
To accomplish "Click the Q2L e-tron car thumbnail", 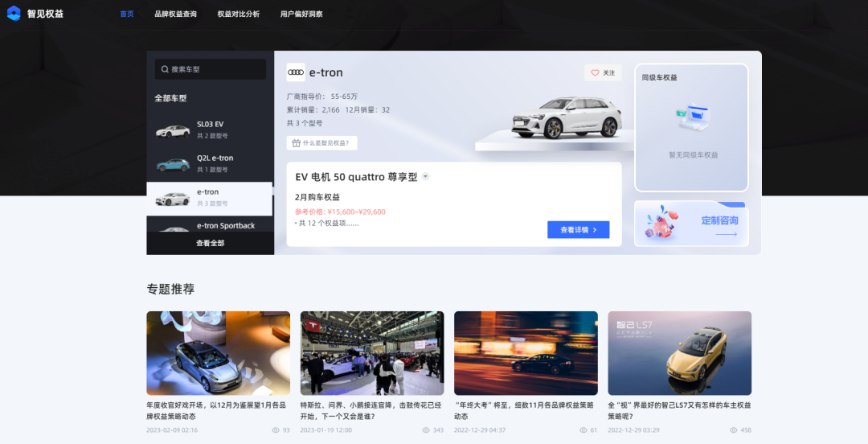I will tap(173, 165).
